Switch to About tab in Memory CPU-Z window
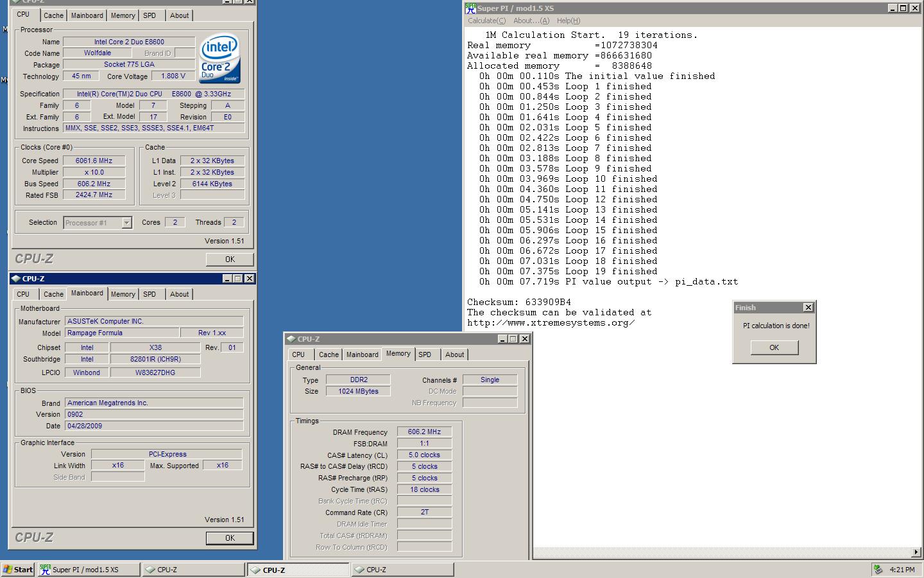 (455, 355)
